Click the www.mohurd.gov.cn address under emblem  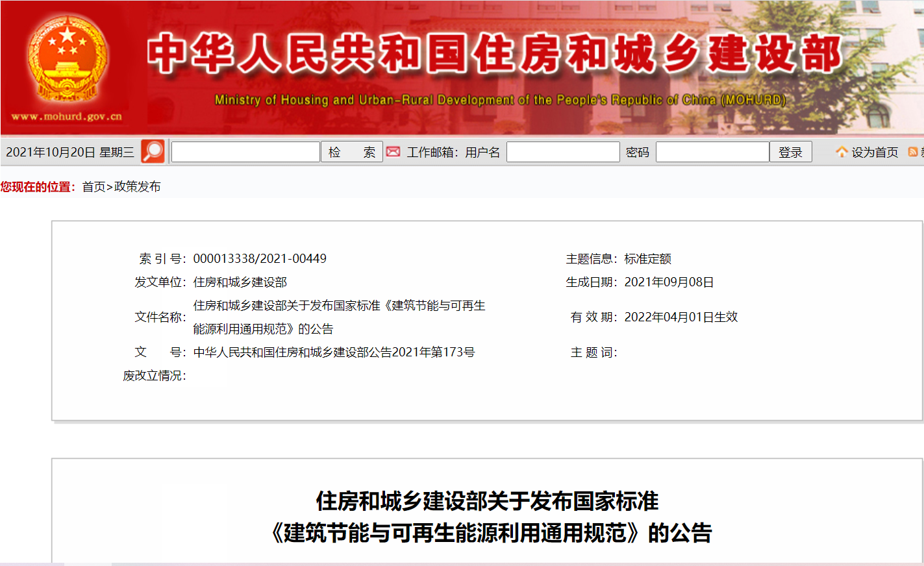click(x=66, y=117)
